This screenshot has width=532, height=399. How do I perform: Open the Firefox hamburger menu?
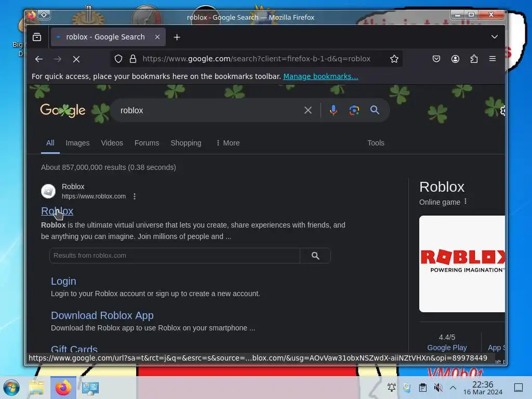[493, 59]
